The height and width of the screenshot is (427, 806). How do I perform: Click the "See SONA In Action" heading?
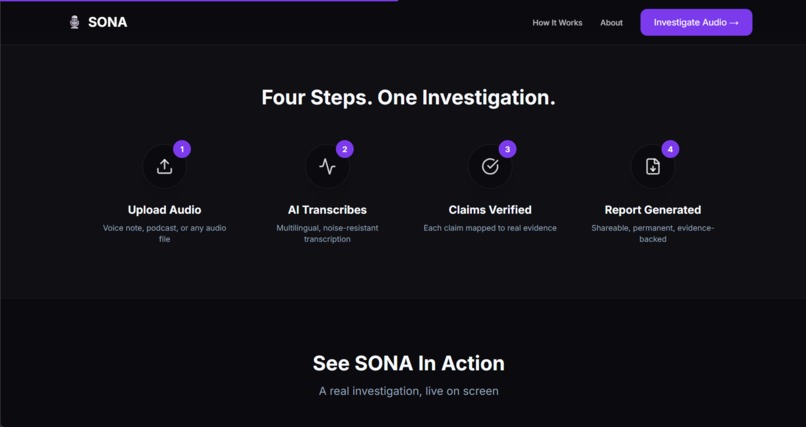coord(409,363)
